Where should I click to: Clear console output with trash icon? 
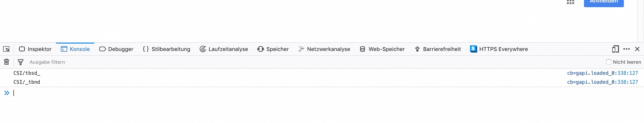pyautogui.click(x=6, y=62)
